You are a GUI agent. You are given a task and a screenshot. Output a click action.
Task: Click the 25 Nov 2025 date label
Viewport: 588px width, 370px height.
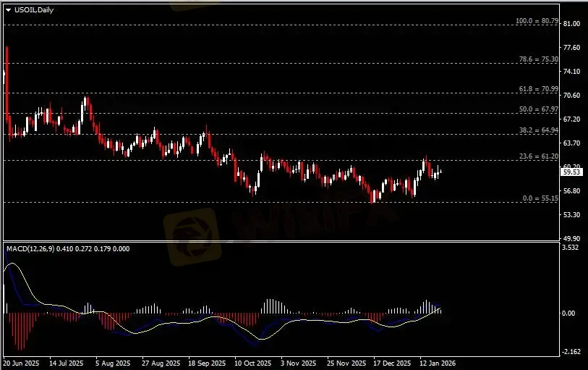[x=346, y=363]
